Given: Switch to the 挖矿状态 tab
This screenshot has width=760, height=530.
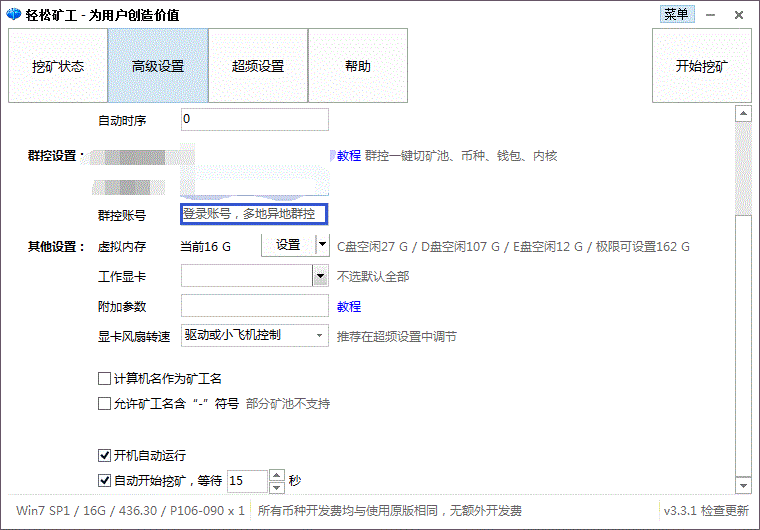Looking at the screenshot, I should coord(58,66).
